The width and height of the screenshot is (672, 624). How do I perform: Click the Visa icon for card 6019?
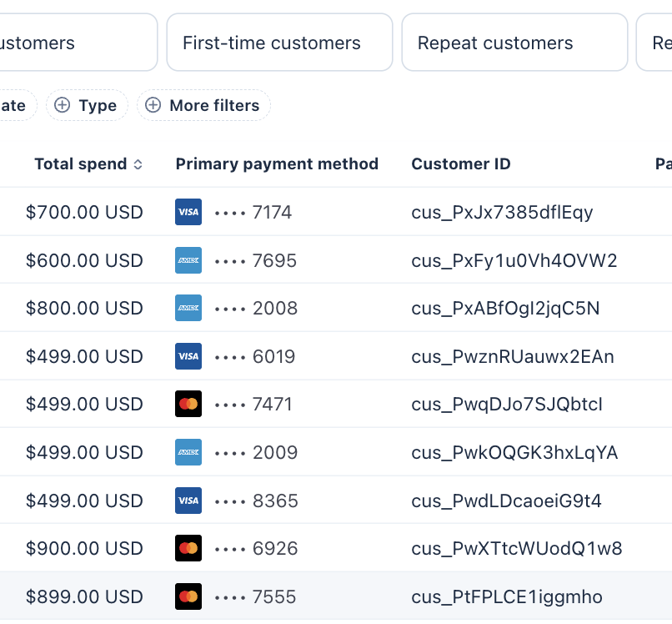(188, 356)
